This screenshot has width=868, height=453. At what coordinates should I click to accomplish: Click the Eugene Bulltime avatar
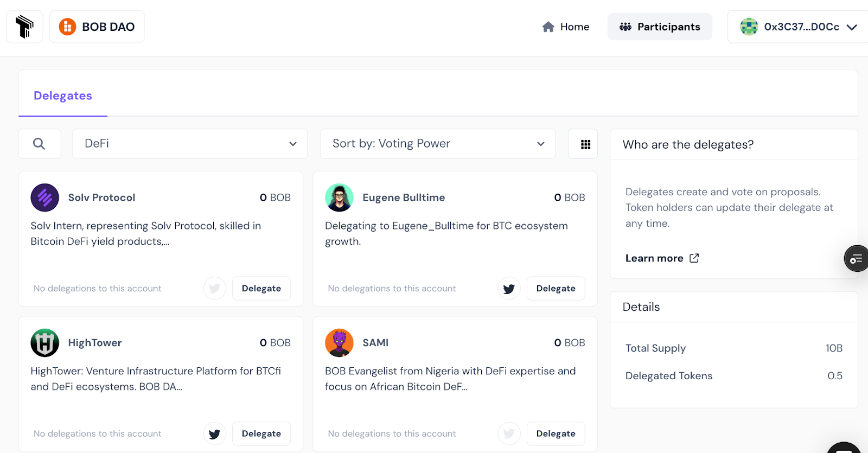pyautogui.click(x=339, y=197)
